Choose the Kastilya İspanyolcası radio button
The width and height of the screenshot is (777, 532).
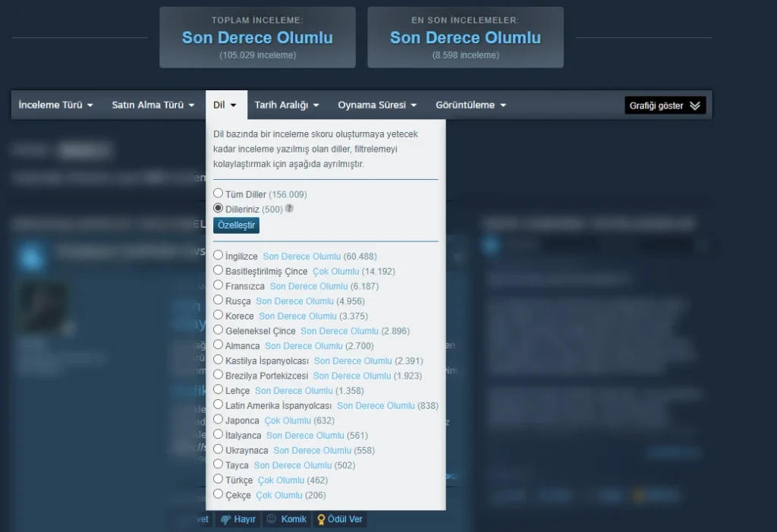coord(218,360)
